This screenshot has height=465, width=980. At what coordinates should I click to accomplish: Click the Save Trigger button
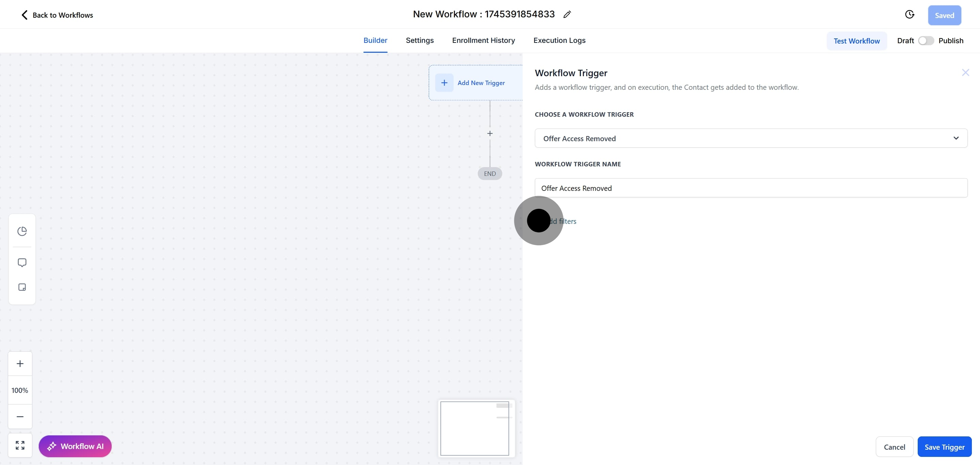[x=944, y=447]
